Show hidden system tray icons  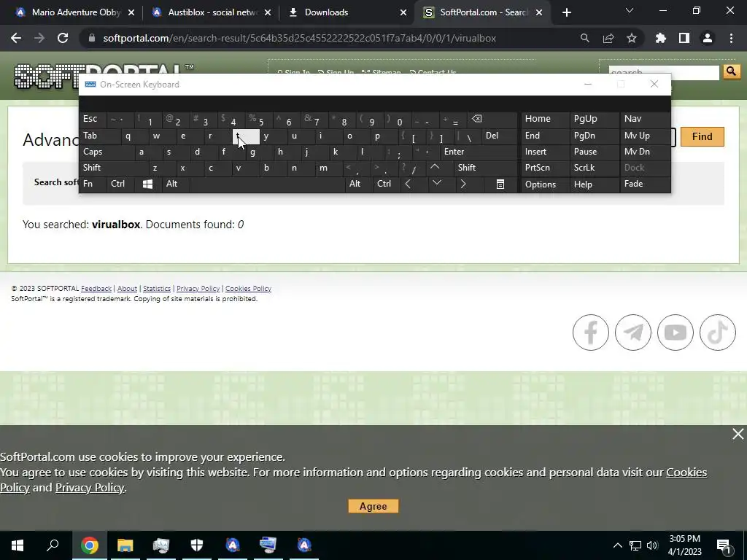(x=617, y=545)
